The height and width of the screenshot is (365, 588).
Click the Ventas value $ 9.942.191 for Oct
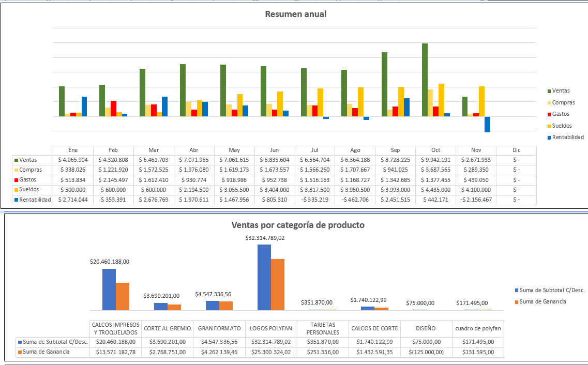[436, 160]
